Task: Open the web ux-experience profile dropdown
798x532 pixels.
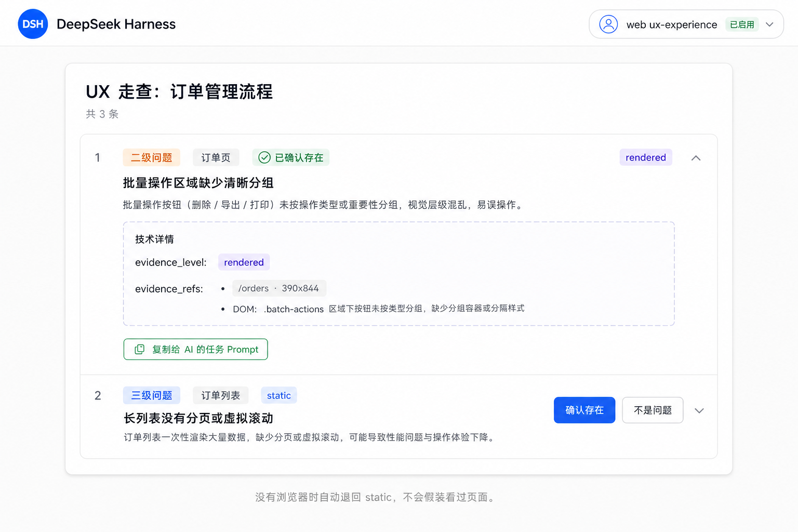Action: pos(686,24)
